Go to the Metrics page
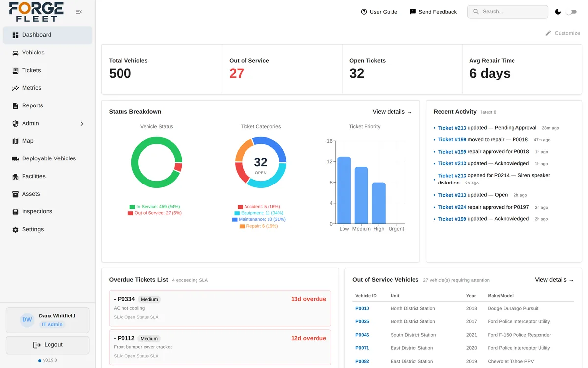This screenshot has width=588, height=368. [x=48, y=88]
